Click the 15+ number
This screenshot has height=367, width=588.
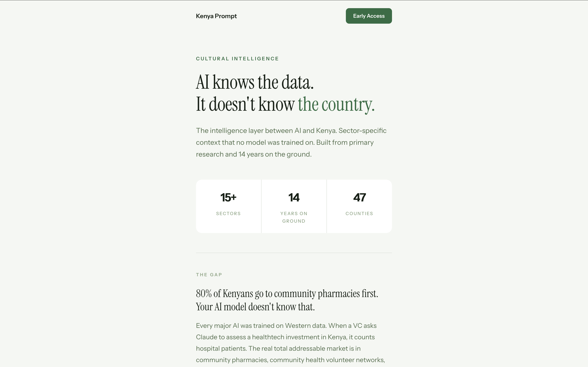228,197
